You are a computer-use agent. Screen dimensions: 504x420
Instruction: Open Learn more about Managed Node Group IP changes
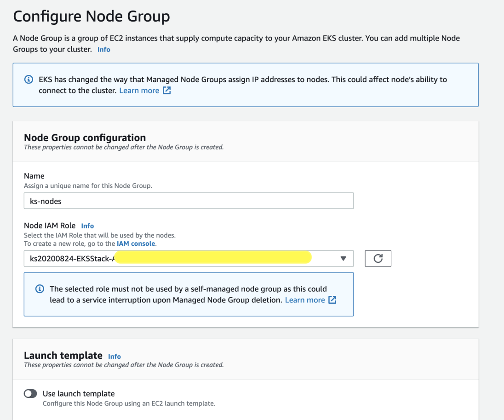click(139, 91)
